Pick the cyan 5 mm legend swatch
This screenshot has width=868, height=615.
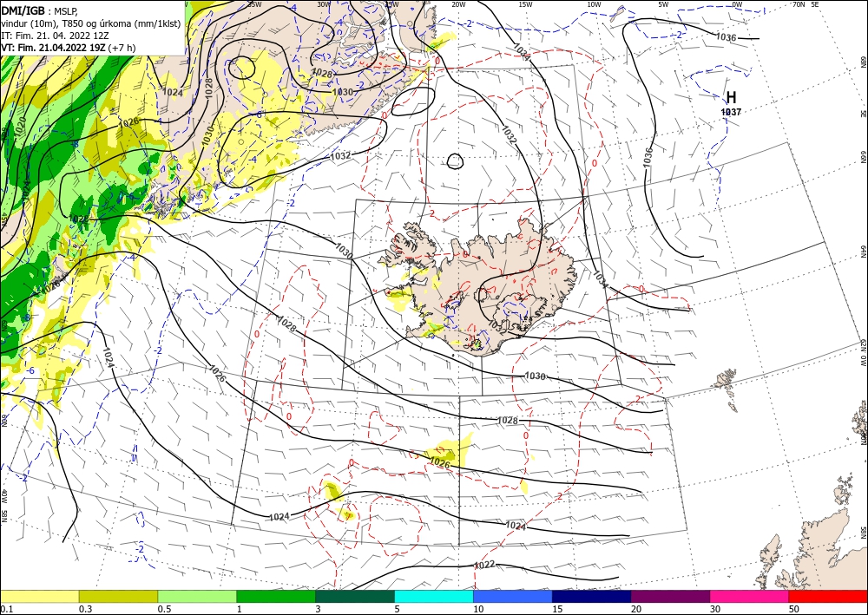click(x=434, y=596)
